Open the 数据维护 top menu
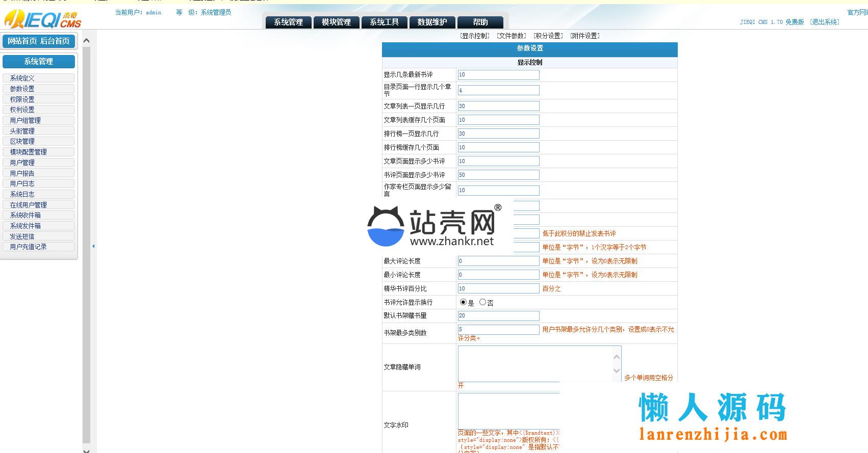The image size is (868, 453). (x=432, y=22)
